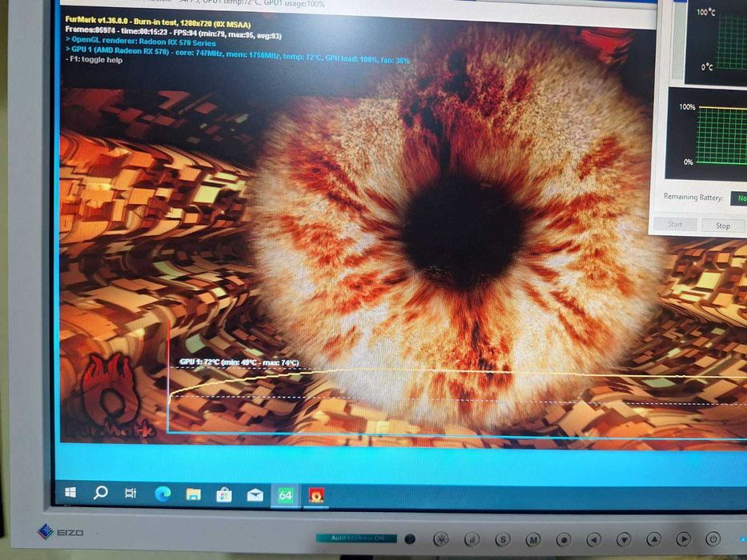The width and height of the screenshot is (747, 560).
Task: Open the Mail app from taskbar
Action: tap(255, 495)
